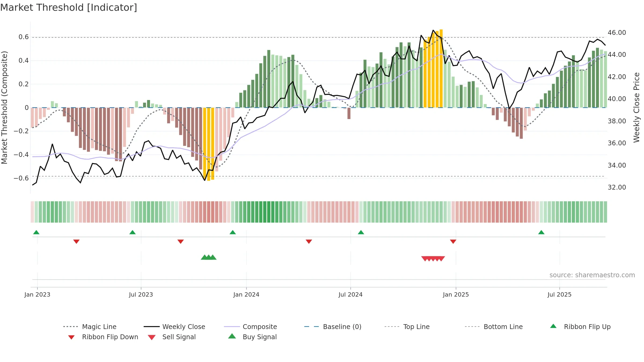
Task: Click the Jan 2024 x-axis label
Action: coord(246,295)
